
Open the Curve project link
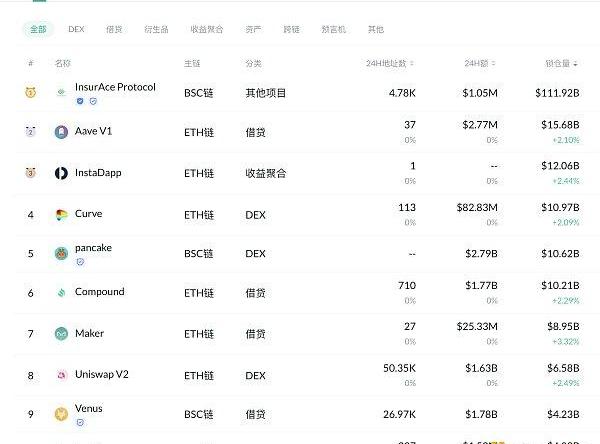[88, 214]
